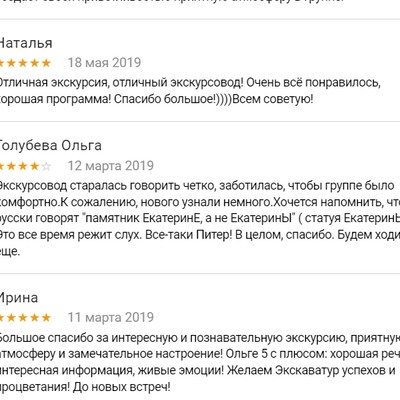Viewport: 400px width, 400px height.
Task: Click the third star in Ирина's rating
Action: (x=23, y=317)
